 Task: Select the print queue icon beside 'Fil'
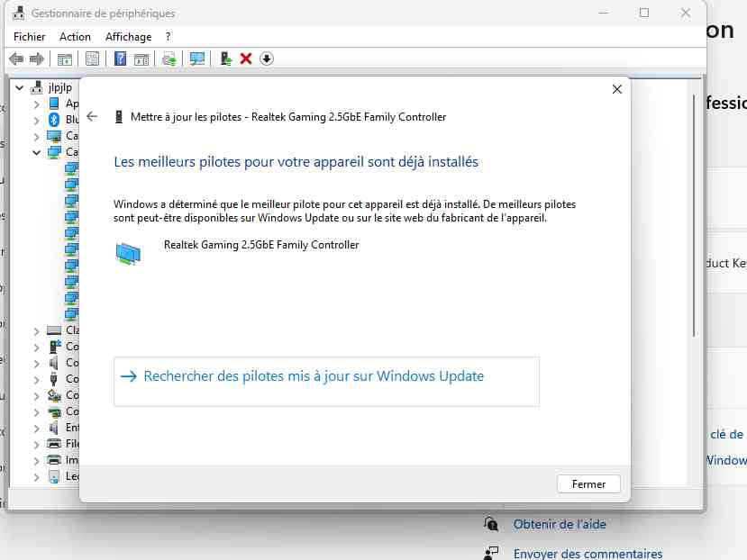pyautogui.click(x=54, y=444)
